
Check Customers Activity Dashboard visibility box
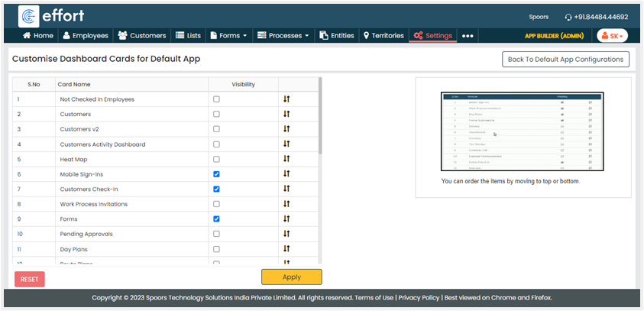click(216, 144)
